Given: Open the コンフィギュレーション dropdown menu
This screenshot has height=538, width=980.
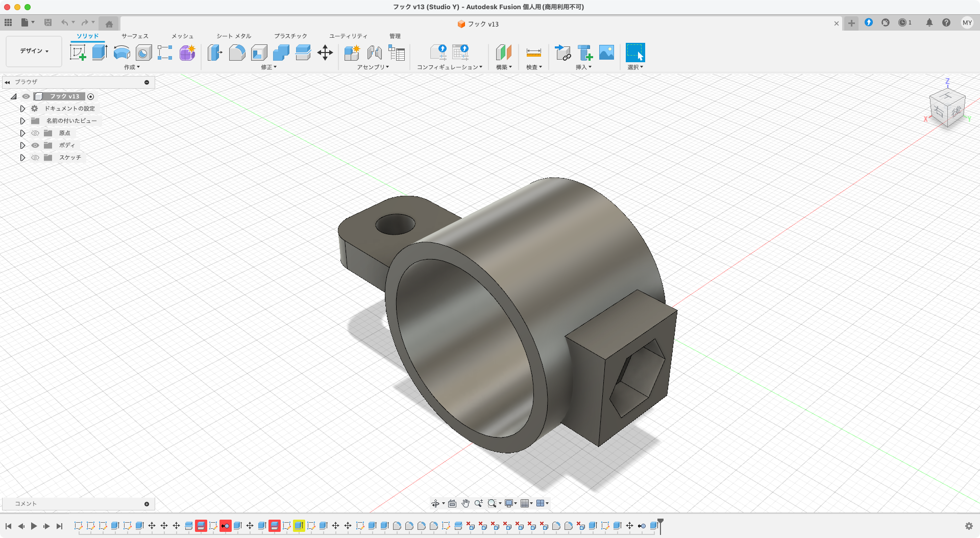Looking at the screenshot, I should click(450, 67).
